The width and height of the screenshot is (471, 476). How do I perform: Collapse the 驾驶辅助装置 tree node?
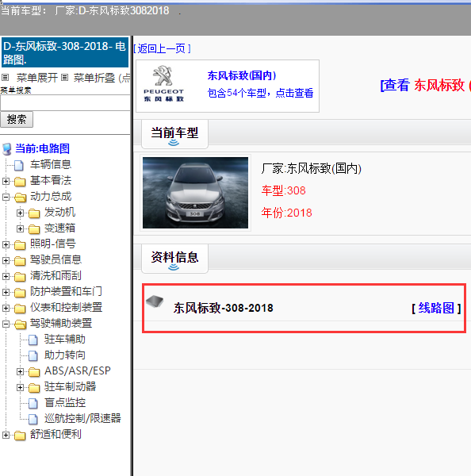pyautogui.click(x=6, y=324)
